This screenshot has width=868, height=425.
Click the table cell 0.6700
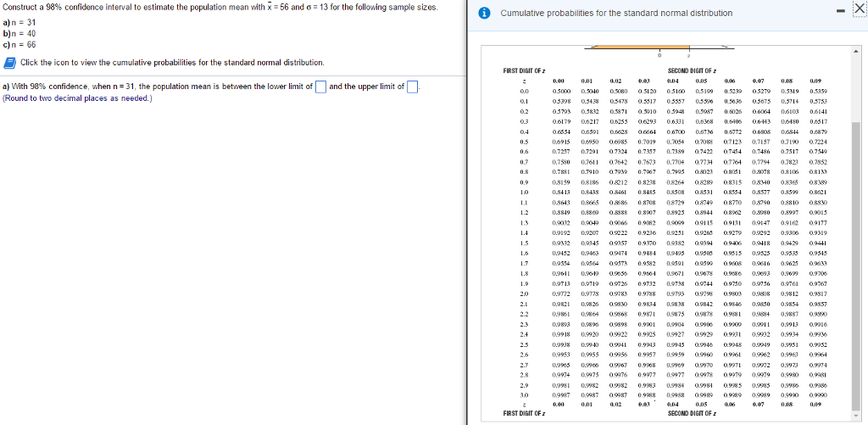(x=676, y=131)
